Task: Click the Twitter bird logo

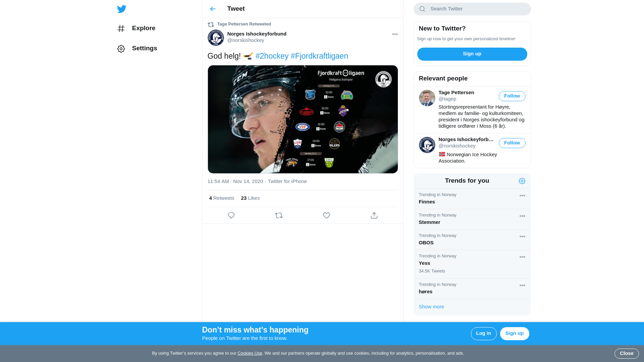Action: (x=121, y=9)
